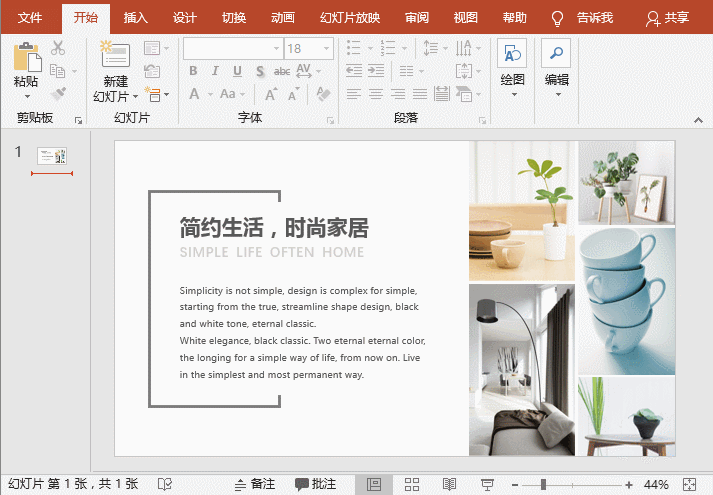713x495 pixels.
Task: Start slideshow from status bar icon
Action: click(487, 484)
